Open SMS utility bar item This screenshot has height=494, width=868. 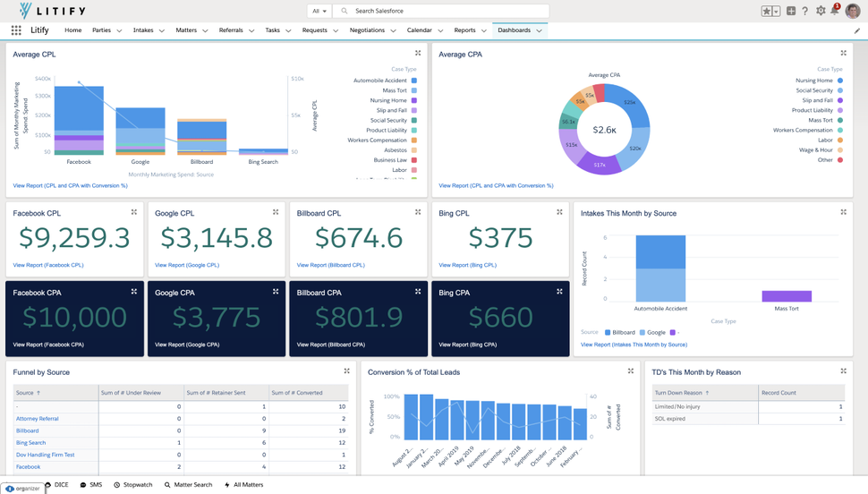coord(91,484)
